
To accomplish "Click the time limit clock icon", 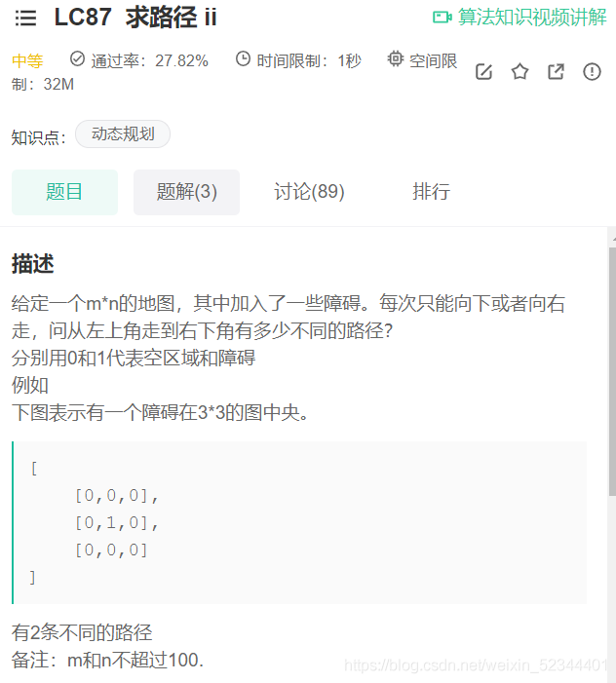I will [243, 58].
